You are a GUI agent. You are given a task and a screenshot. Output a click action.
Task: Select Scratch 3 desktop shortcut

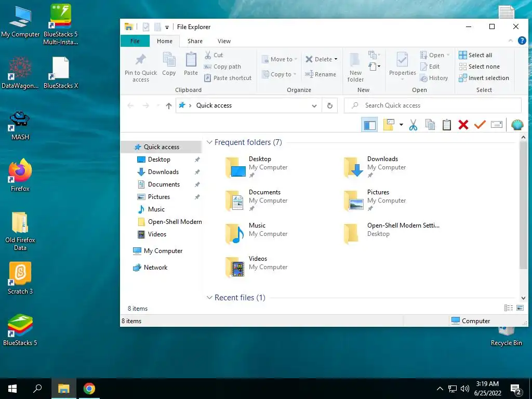tap(20, 278)
